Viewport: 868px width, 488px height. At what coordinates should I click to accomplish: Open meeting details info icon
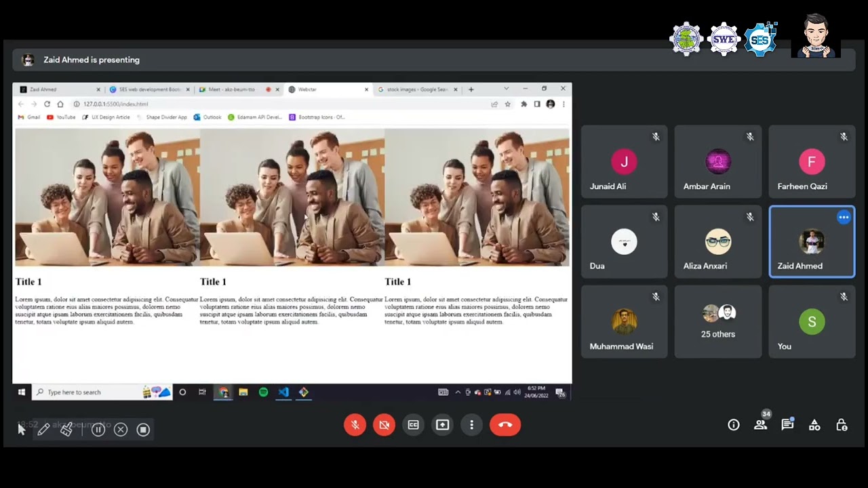coord(734,425)
